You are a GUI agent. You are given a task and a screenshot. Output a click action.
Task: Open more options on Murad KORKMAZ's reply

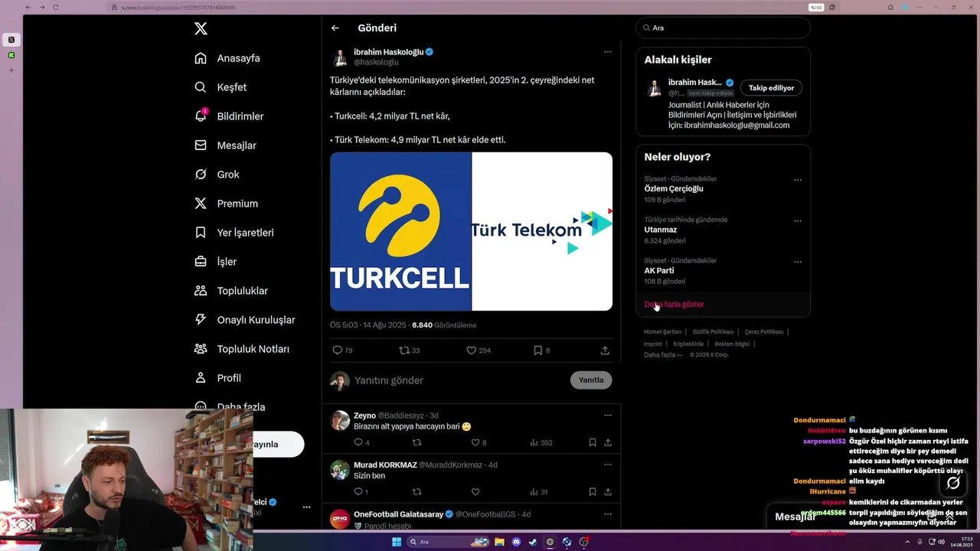point(608,465)
